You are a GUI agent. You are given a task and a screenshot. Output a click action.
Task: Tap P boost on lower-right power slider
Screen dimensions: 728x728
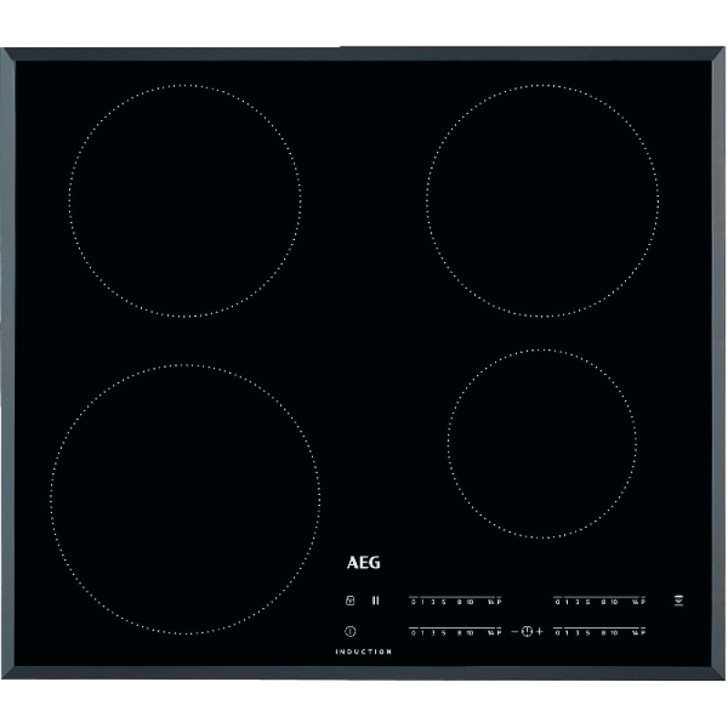(643, 632)
